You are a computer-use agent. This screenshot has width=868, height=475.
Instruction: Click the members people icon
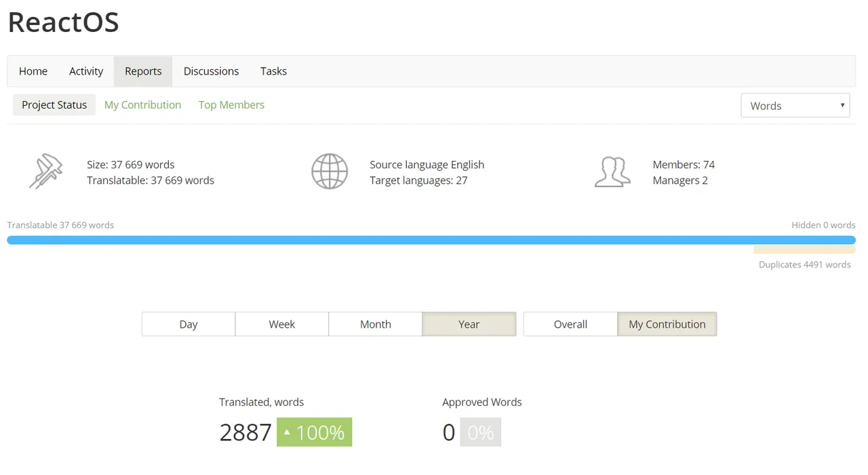tap(612, 172)
